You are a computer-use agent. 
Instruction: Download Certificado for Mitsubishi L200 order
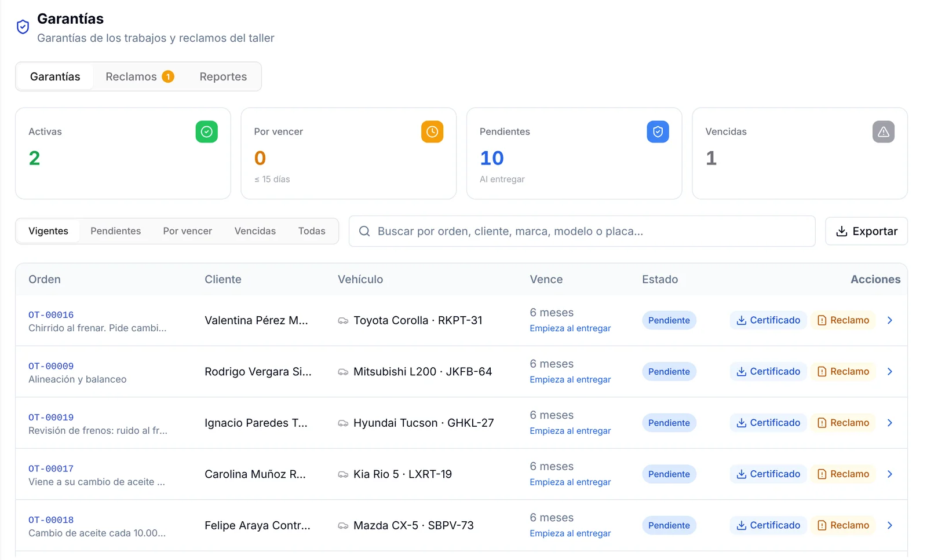(768, 372)
